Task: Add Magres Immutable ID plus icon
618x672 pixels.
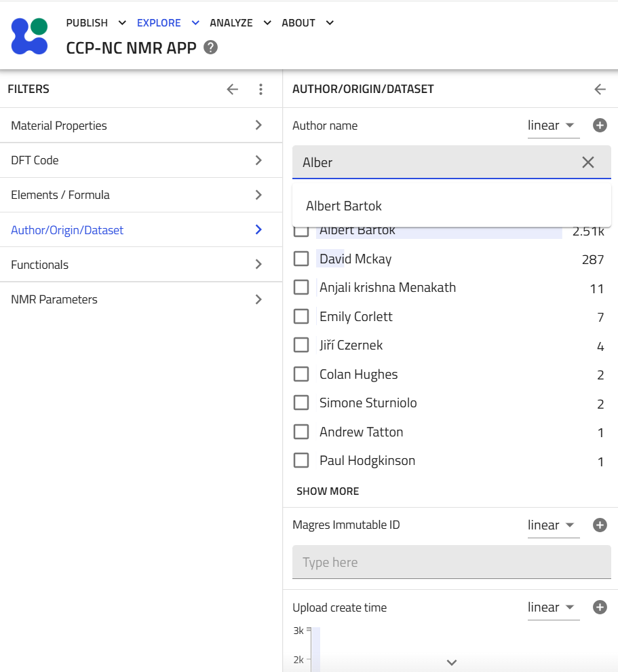Action: (600, 525)
